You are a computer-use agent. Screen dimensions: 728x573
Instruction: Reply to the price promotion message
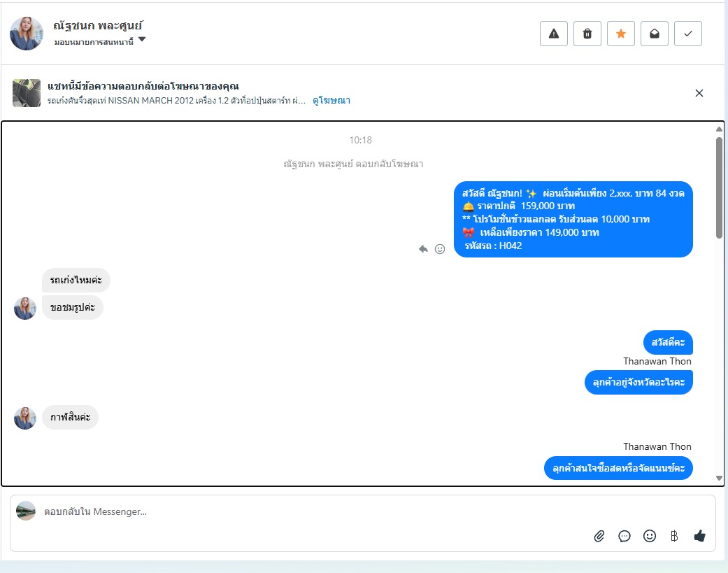pyautogui.click(x=423, y=249)
